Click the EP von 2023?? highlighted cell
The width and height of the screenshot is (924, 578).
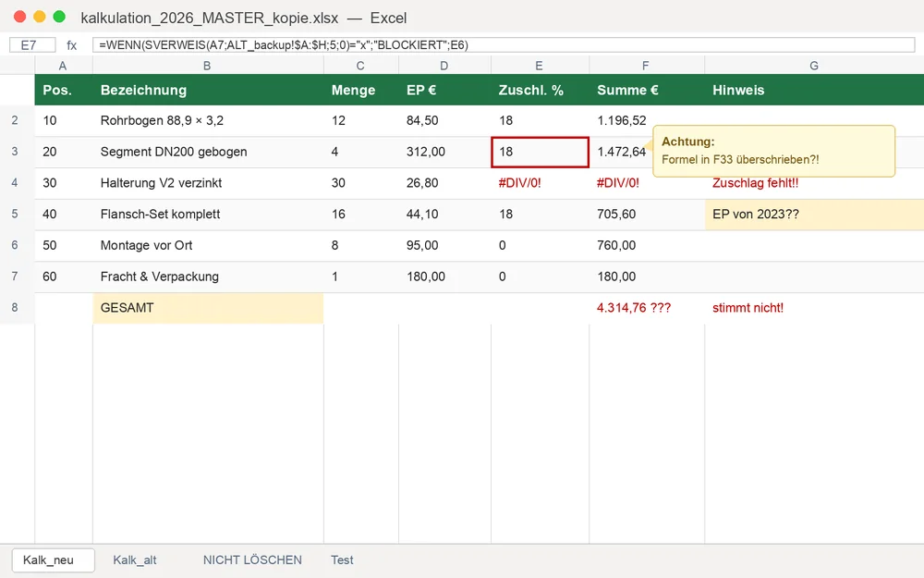click(x=814, y=215)
